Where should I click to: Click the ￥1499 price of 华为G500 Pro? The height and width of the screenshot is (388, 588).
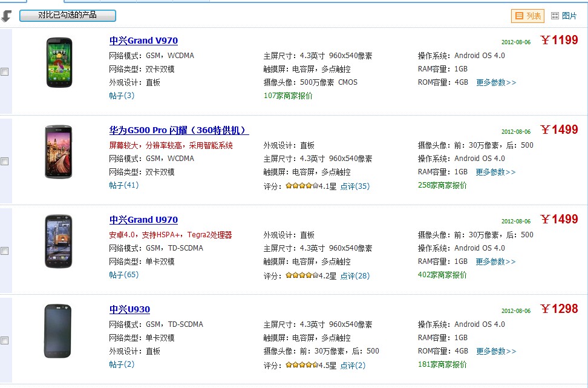pyautogui.click(x=559, y=130)
